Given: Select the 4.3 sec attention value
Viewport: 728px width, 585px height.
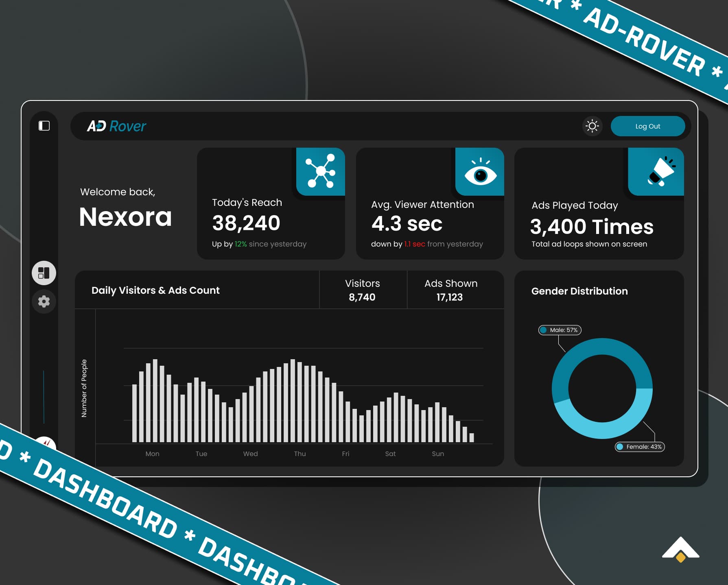Looking at the screenshot, I should coord(407,224).
